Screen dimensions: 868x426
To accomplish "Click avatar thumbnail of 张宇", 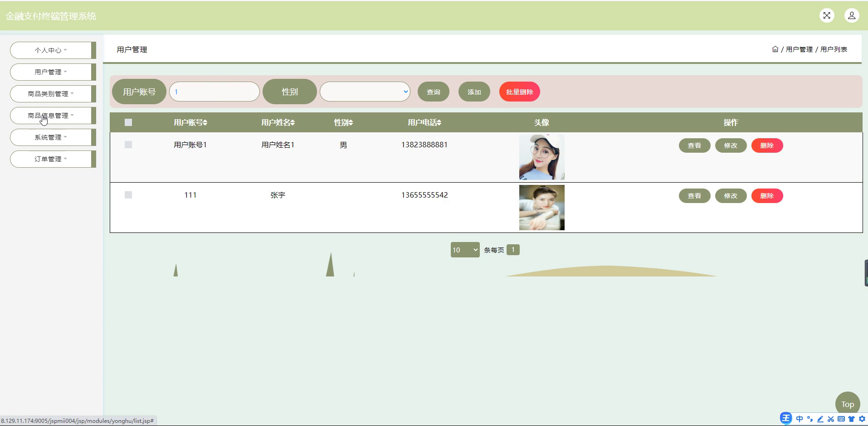I will click(x=542, y=208).
